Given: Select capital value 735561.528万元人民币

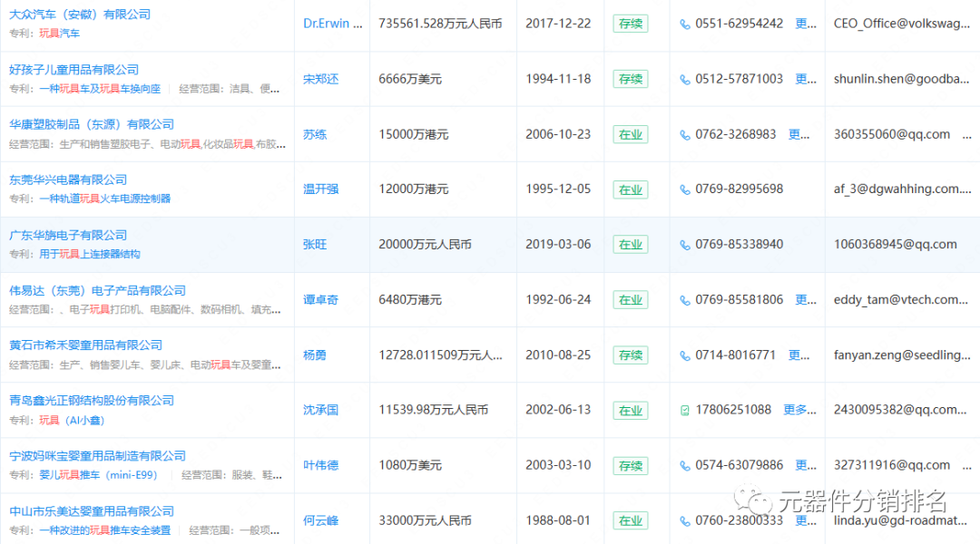Looking at the screenshot, I should point(441,24).
